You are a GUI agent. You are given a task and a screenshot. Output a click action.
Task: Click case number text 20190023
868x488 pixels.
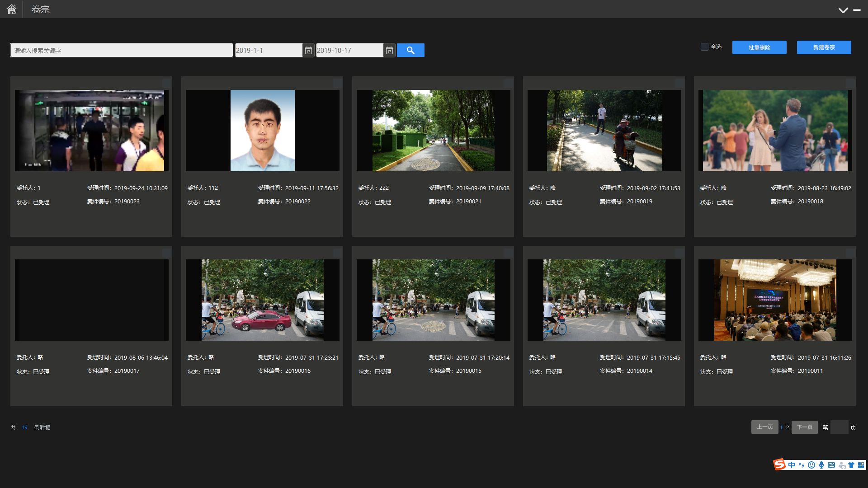[127, 202]
